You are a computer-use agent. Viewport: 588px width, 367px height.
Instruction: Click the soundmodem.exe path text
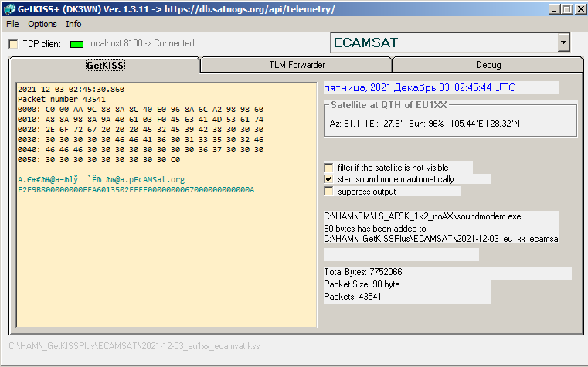click(x=422, y=216)
